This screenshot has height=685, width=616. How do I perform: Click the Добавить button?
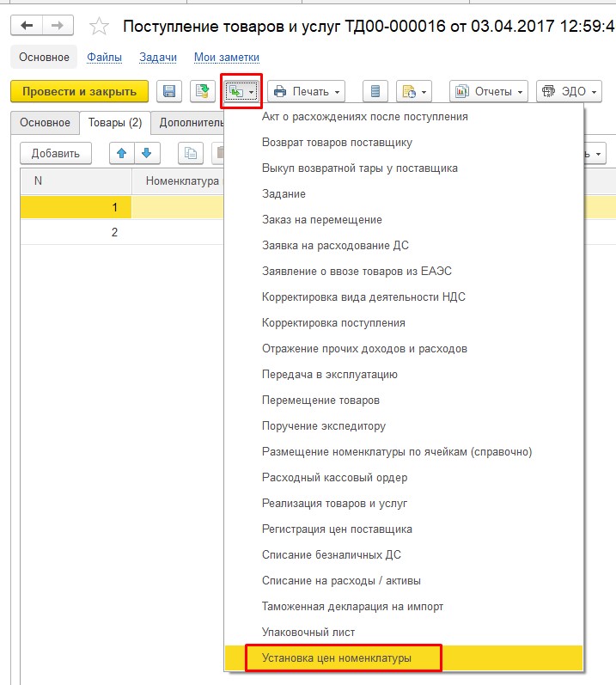pos(56,153)
